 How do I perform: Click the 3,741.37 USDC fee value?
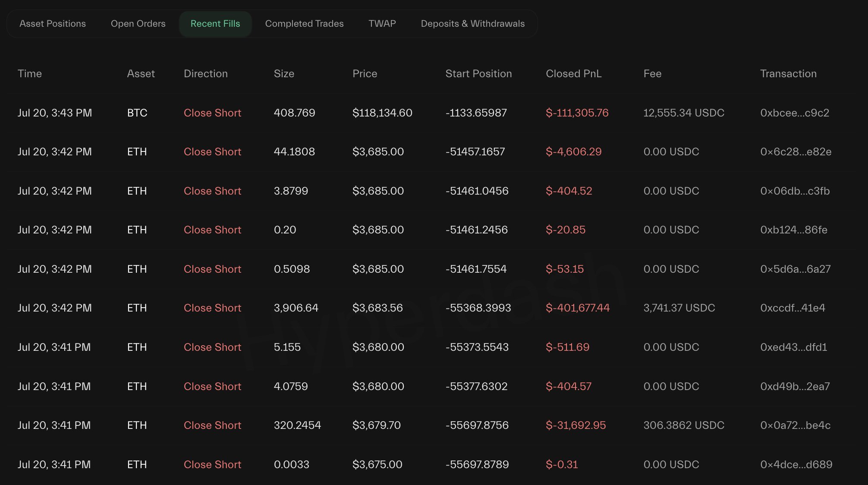click(x=679, y=308)
